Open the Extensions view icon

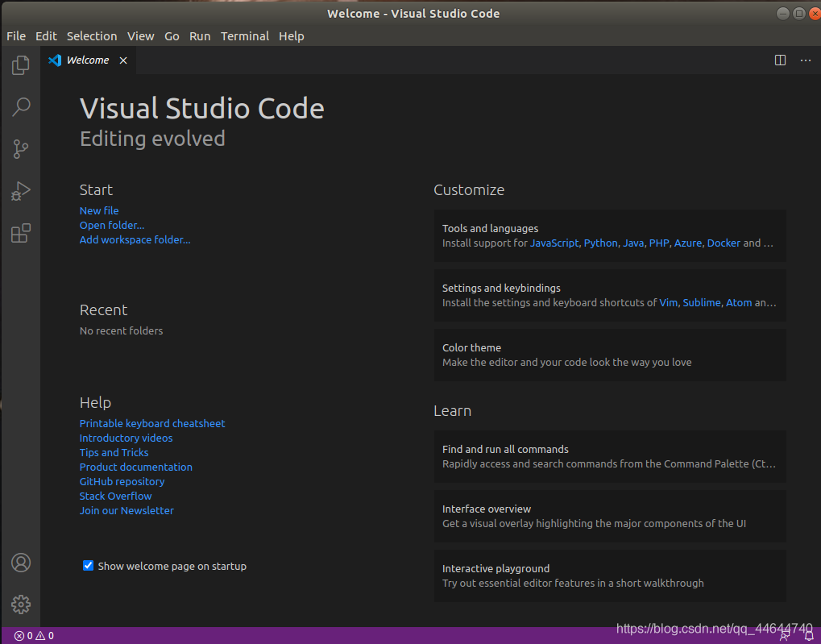click(21, 234)
